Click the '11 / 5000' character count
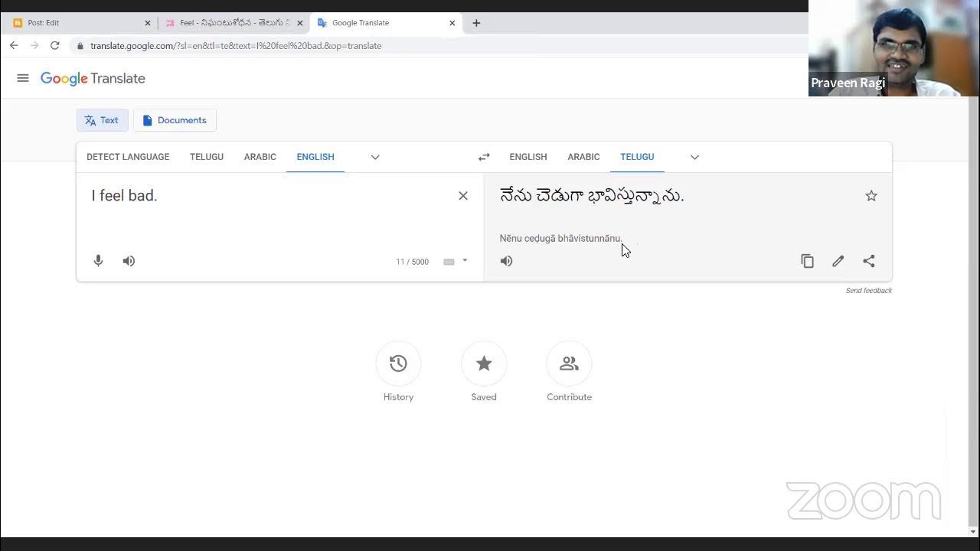Screen dimensions: 980x551 click(412, 262)
